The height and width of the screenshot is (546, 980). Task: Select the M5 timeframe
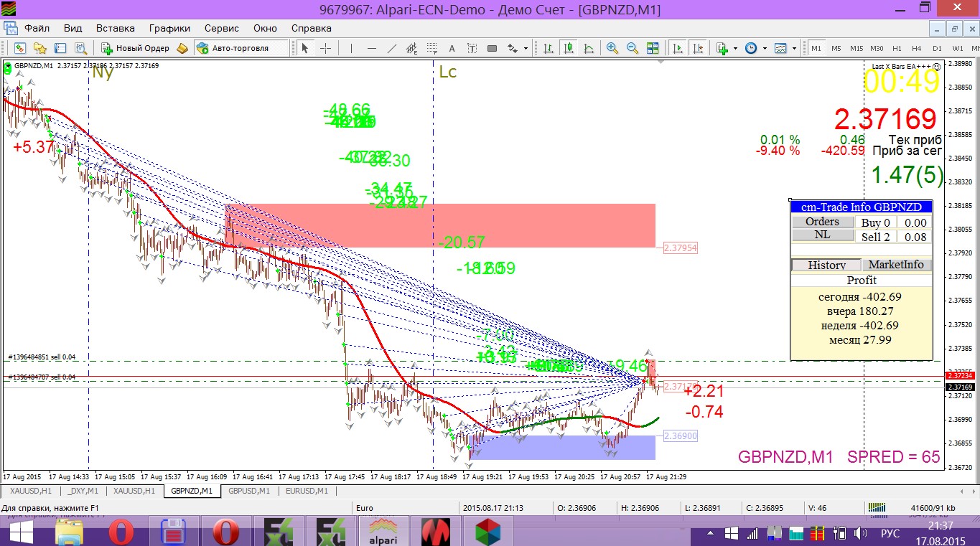click(836, 48)
